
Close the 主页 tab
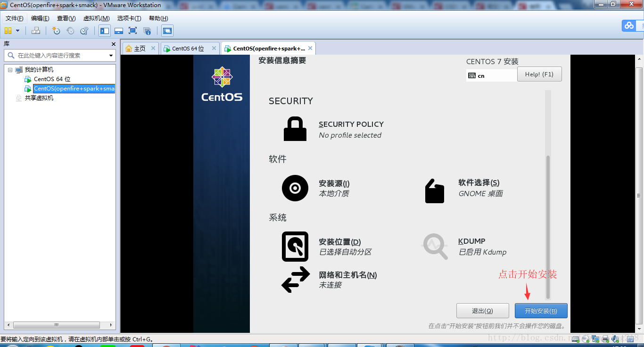[x=153, y=48]
